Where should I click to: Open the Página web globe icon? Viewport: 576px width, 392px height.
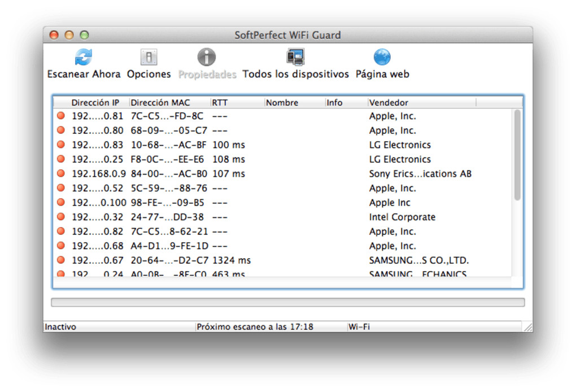(382, 57)
